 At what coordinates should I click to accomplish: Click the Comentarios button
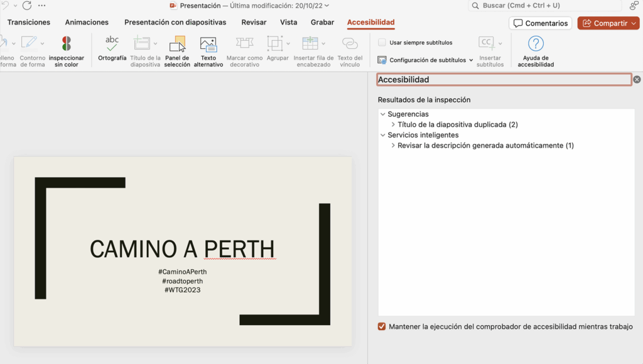pyautogui.click(x=540, y=23)
